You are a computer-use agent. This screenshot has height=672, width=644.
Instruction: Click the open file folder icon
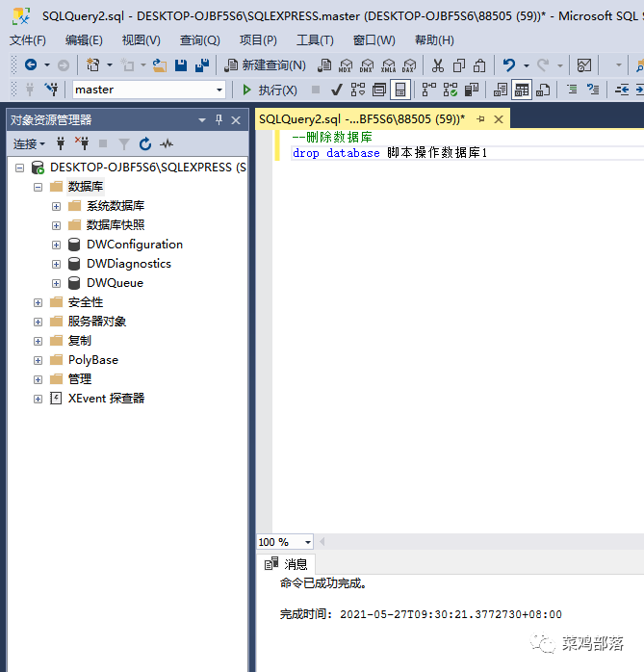[160, 65]
